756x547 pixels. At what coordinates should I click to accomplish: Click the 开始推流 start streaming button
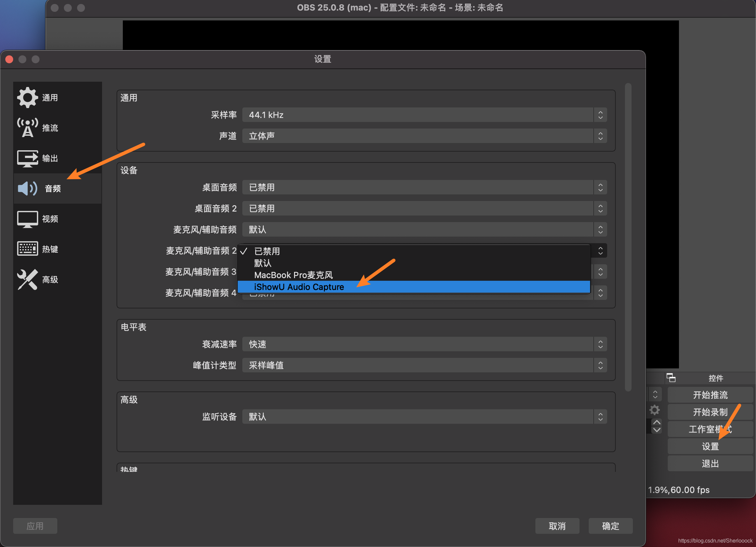tap(710, 395)
